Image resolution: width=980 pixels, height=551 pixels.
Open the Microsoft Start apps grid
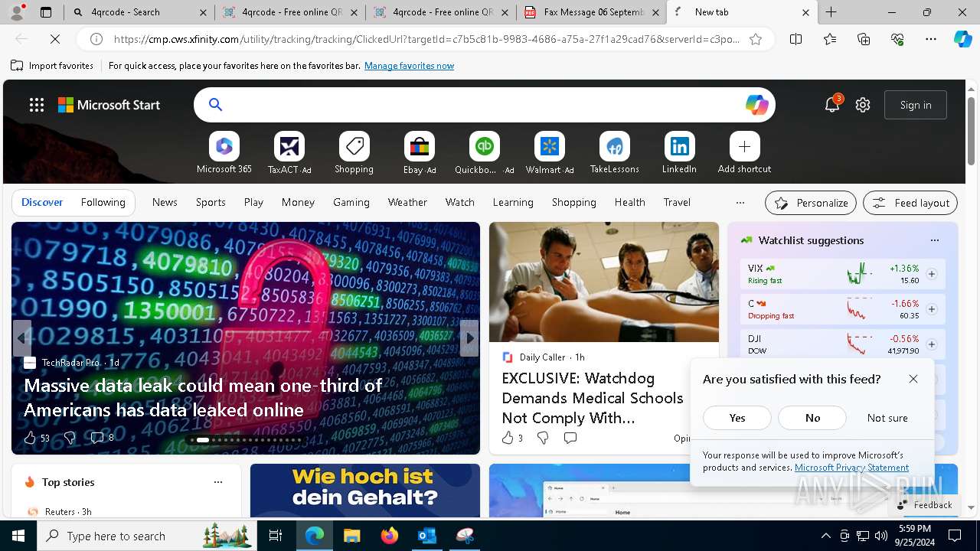[36, 105]
